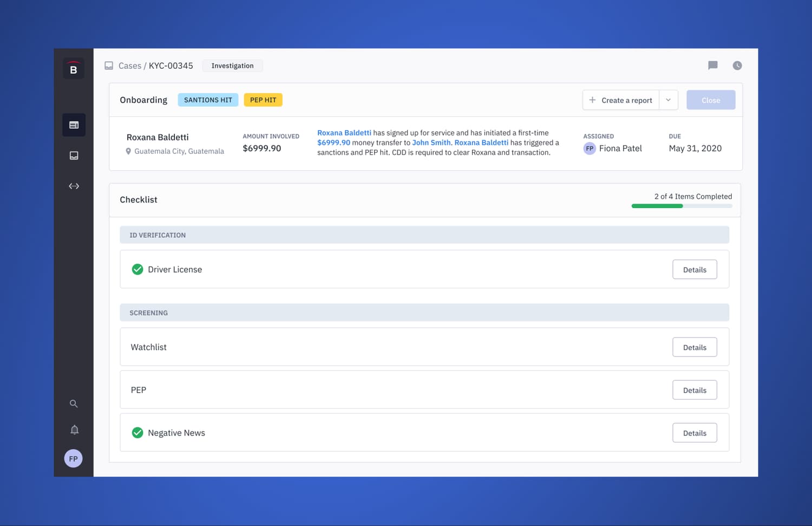Image resolution: width=812 pixels, height=526 pixels.
Task: Click the Roxana Baldetti name heading
Action: (158, 137)
